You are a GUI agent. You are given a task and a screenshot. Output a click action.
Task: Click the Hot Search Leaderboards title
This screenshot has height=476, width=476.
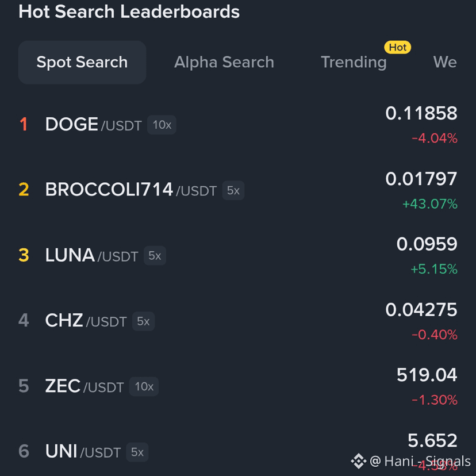(129, 11)
